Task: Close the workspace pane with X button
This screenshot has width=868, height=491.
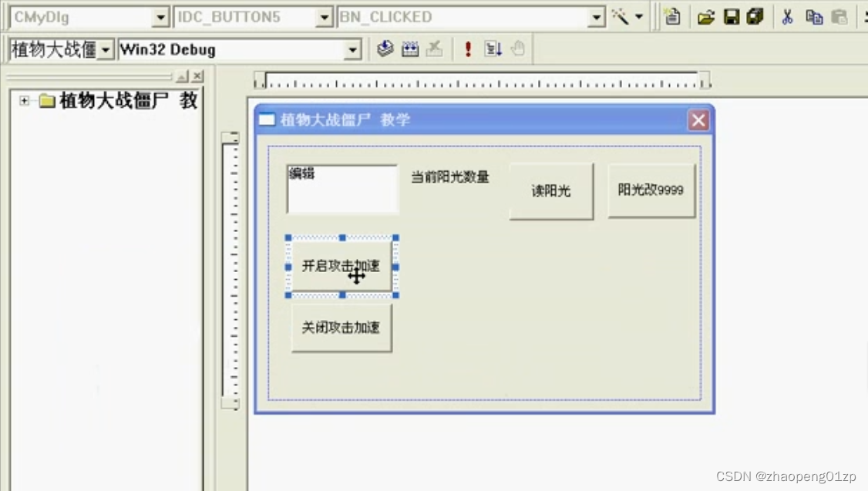Action: click(x=197, y=76)
